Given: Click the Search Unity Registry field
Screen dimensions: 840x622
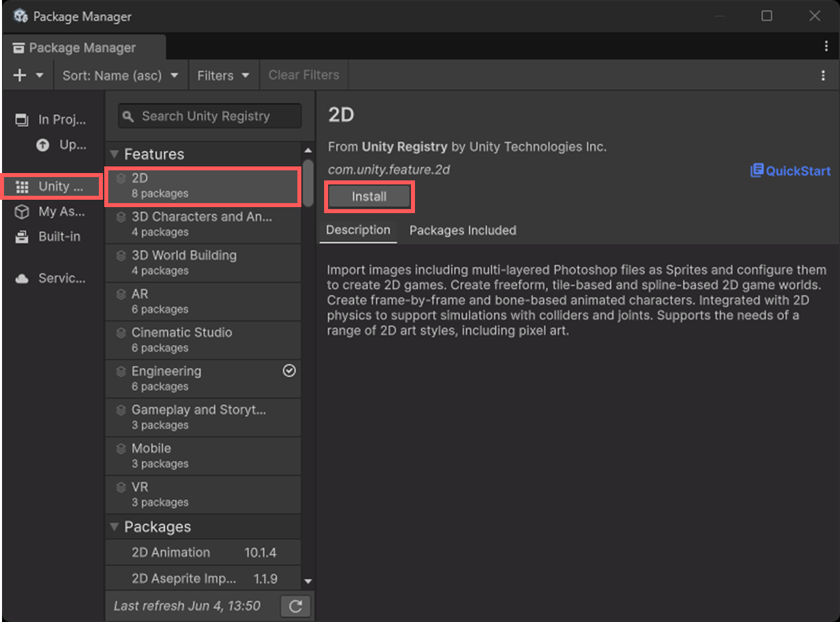Looking at the screenshot, I should (210, 116).
